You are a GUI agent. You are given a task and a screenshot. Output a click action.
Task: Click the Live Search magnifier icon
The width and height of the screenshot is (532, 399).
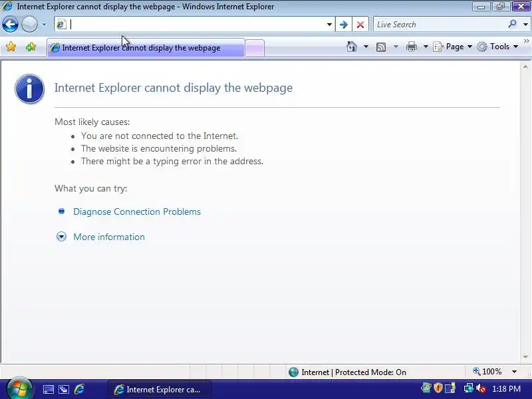[512, 24]
